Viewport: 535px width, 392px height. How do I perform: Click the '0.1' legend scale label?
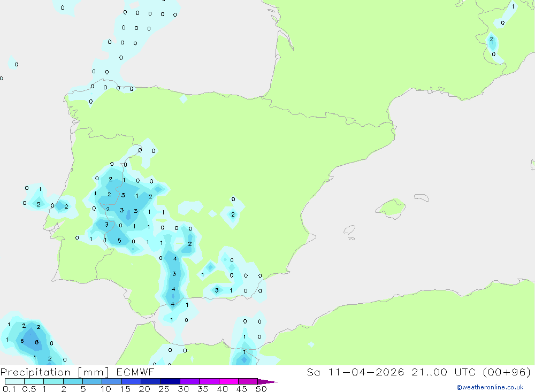(9, 389)
